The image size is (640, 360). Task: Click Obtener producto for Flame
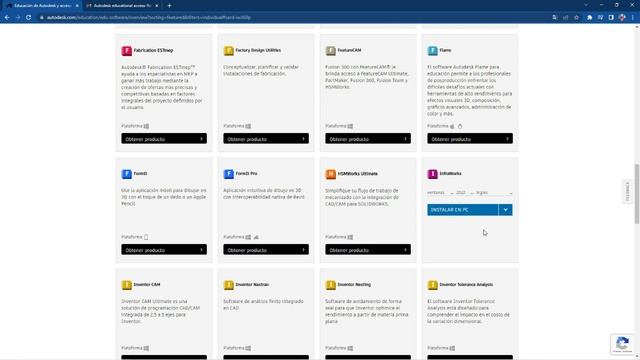click(470, 139)
